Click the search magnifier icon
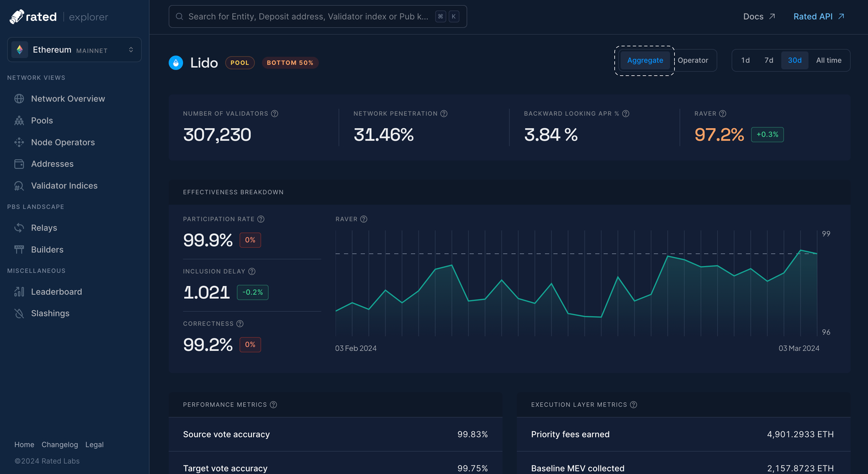868x474 pixels. click(x=179, y=16)
